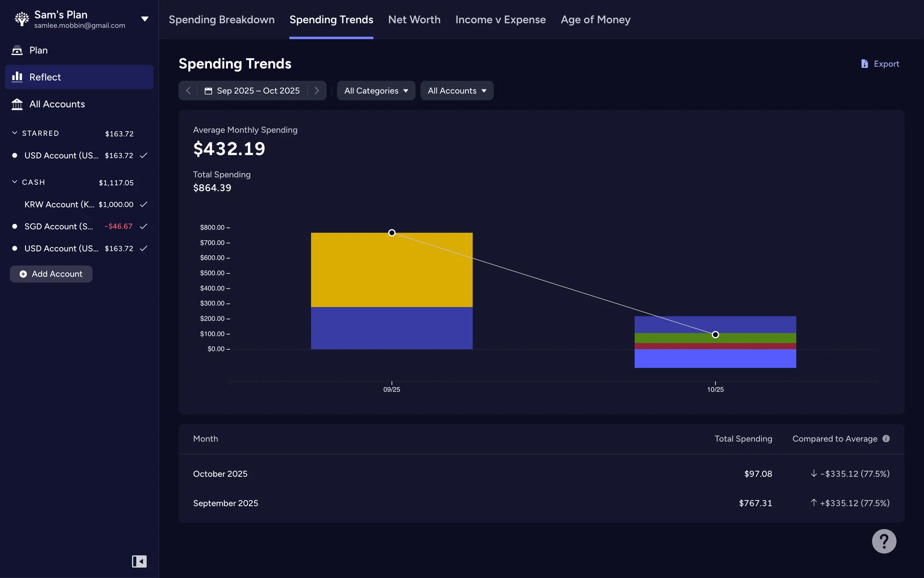Image resolution: width=924 pixels, height=578 pixels.
Task: Click the Export file icon
Action: [x=864, y=64]
